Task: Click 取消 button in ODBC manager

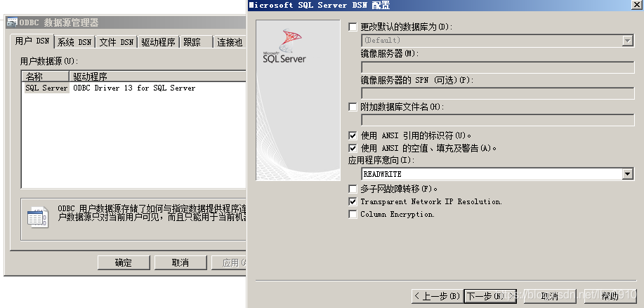Action: click(180, 263)
